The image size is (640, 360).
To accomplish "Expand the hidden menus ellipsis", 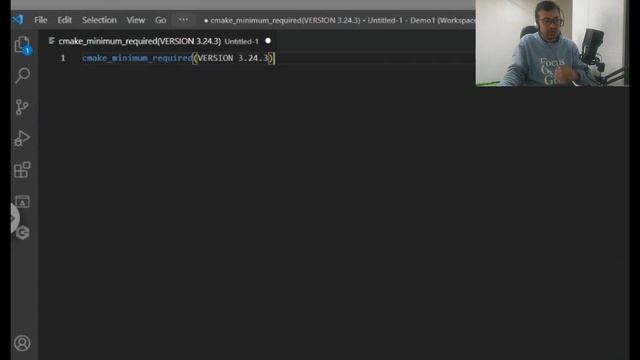I will pos(183,20).
